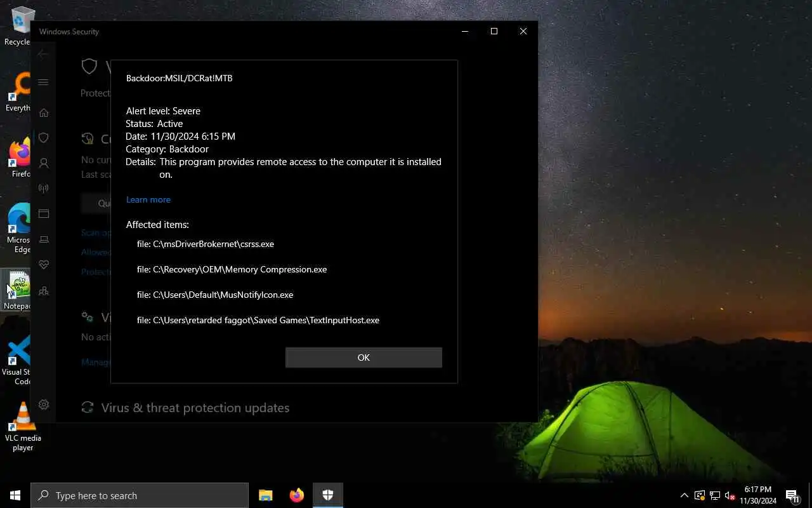This screenshot has width=812, height=508.
Task: Open Device performance & health heart icon
Action: click(x=44, y=265)
